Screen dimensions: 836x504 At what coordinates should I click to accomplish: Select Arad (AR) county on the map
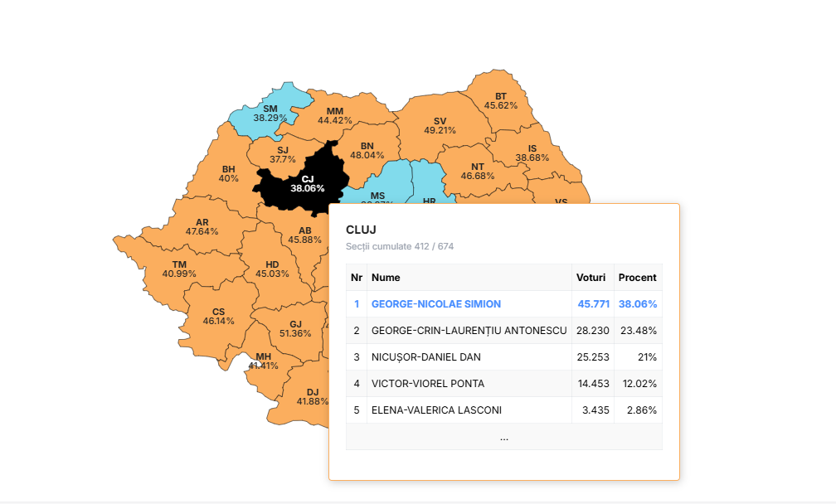[x=202, y=226]
